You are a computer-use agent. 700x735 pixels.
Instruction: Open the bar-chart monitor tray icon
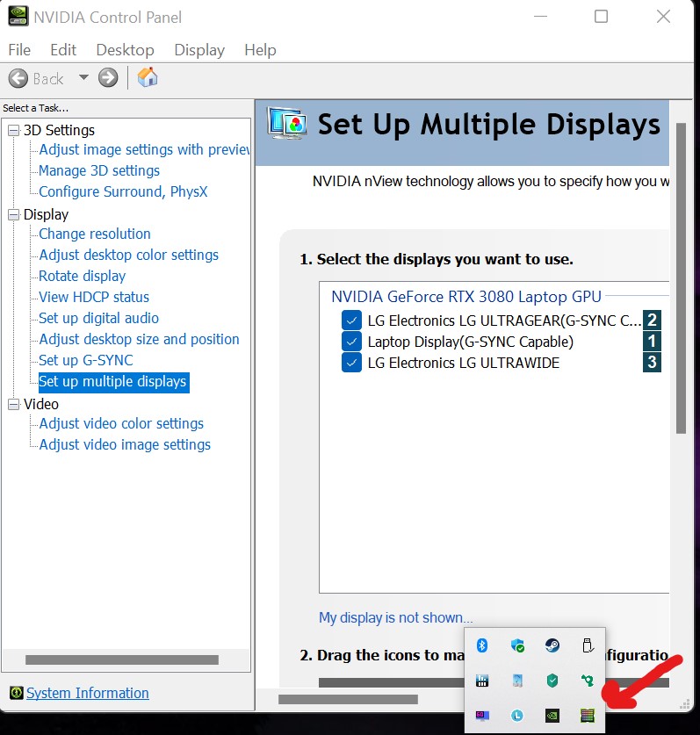coord(482,681)
